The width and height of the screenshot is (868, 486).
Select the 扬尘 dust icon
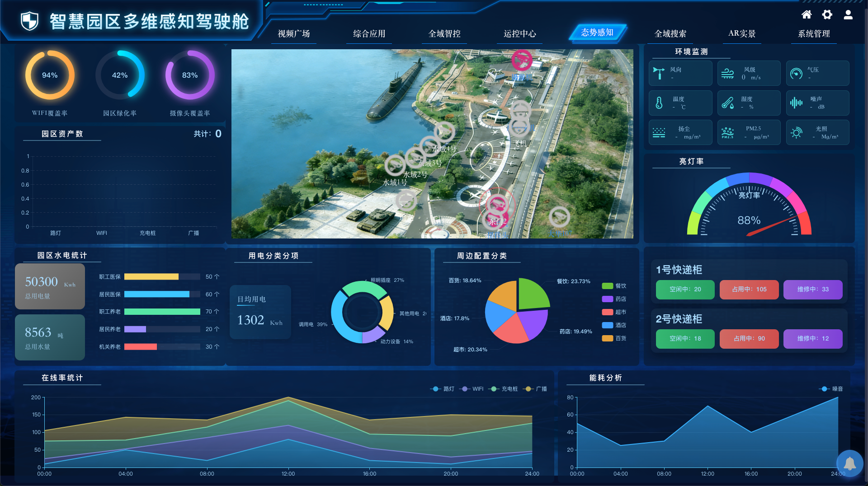pos(659,133)
